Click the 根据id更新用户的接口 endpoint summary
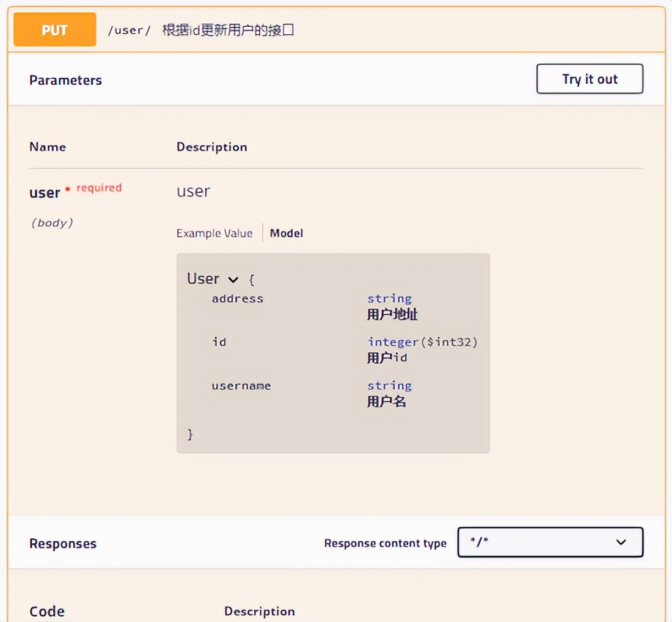The height and width of the screenshot is (622, 672). (x=227, y=29)
